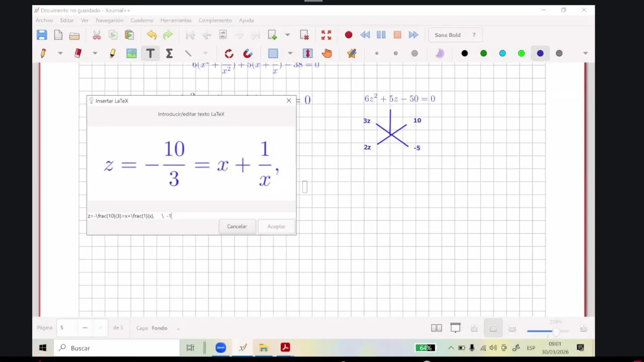Screen dimensions: 644x362
Task: Select the Vertical Space tool
Action: (307, 53)
